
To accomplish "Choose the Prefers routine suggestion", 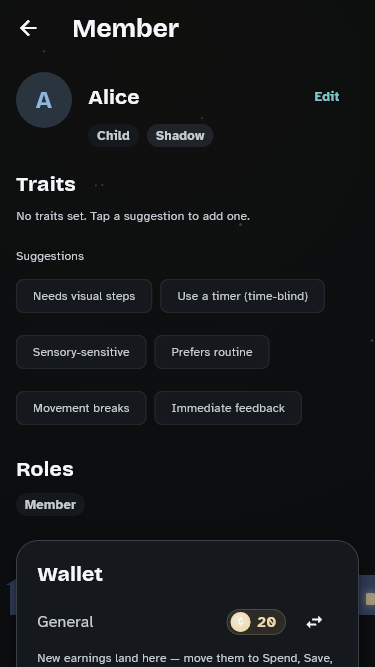I will [x=212, y=352].
